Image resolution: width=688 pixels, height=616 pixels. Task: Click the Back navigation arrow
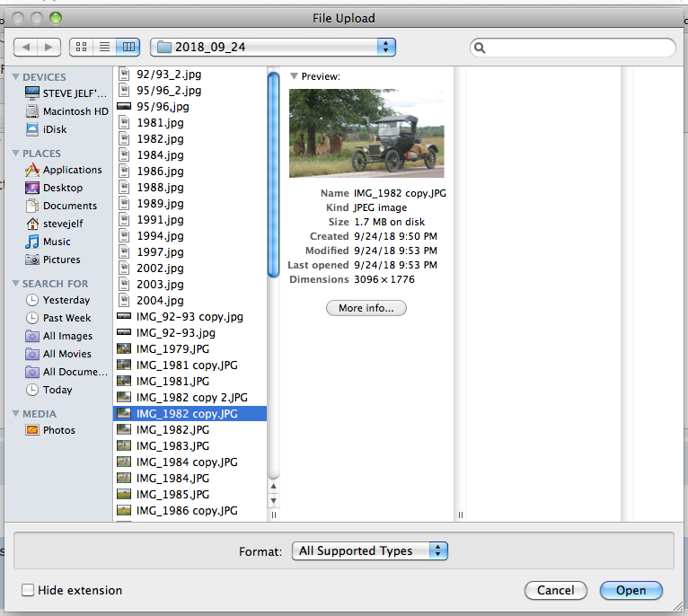coord(26,47)
